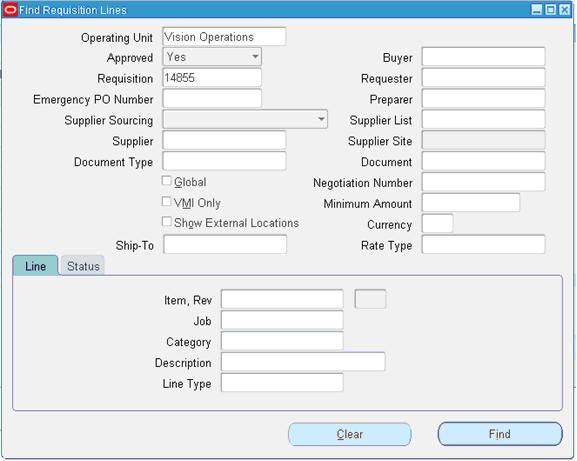Enable the Global checkbox

[x=166, y=181]
